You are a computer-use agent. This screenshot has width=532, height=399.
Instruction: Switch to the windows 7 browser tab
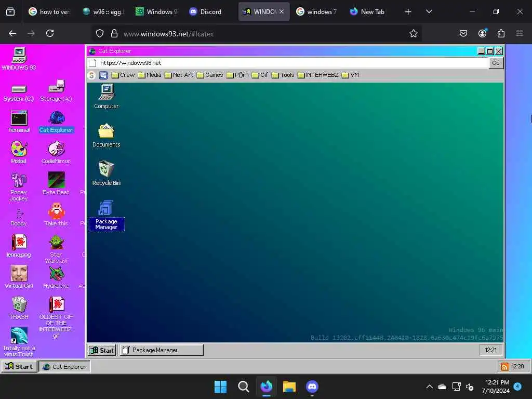click(x=316, y=11)
